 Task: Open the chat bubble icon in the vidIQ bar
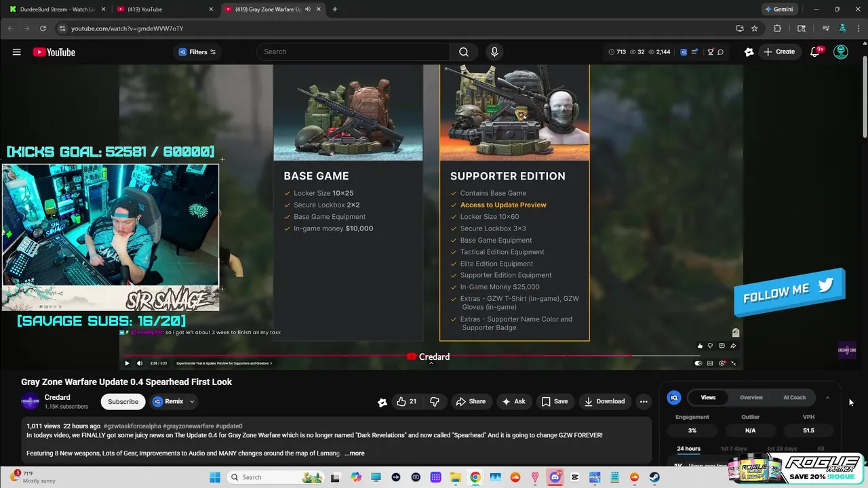[x=721, y=52]
